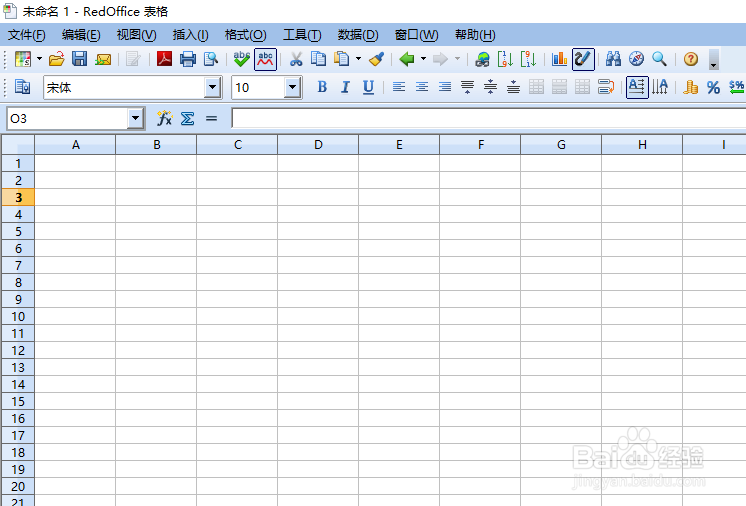The image size is (746, 506).
Task: Click the equals Function icon
Action: click(x=211, y=118)
